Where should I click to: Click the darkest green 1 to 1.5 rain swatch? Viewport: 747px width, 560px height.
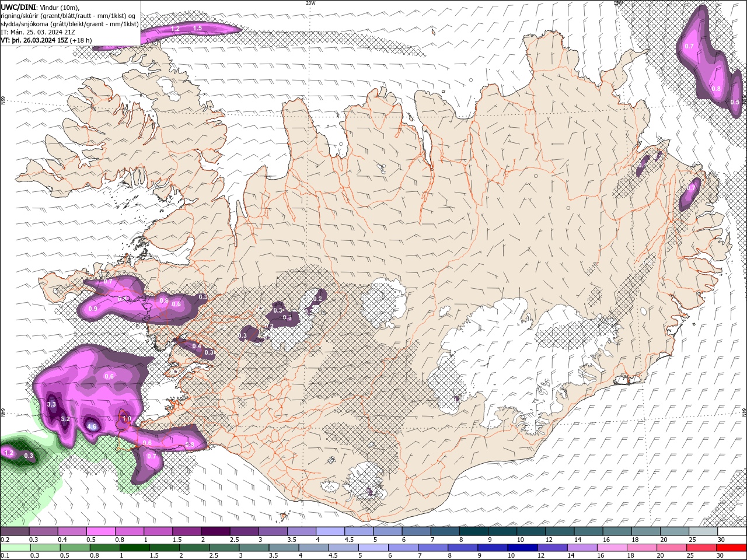(x=135, y=548)
